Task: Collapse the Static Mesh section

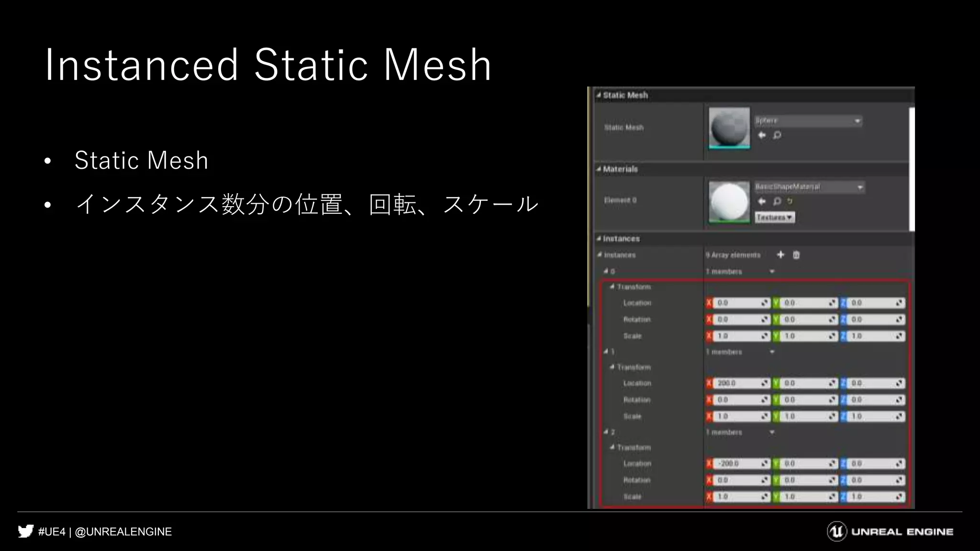Action: coord(598,95)
